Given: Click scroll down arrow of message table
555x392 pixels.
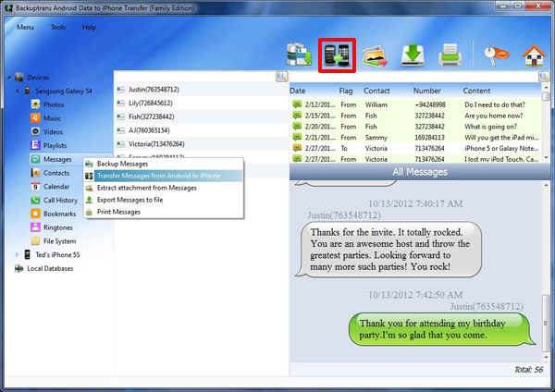Looking at the screenshot, I should click(x=546, y=158).
